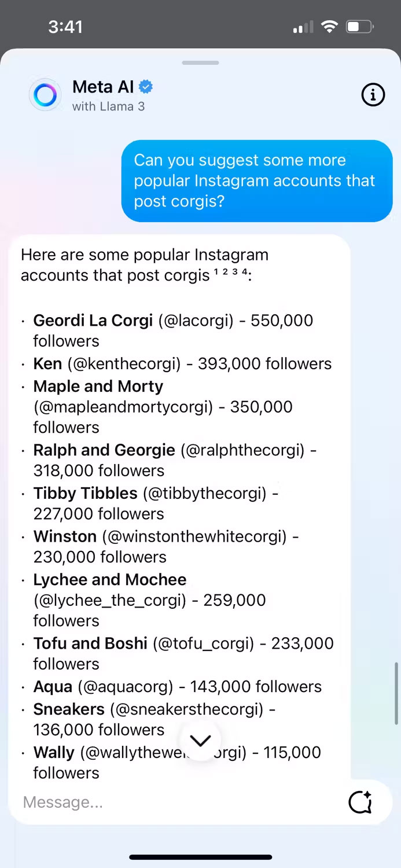Tap the 3:41 clock in the status bar
The width and height of the screenshot is (401, 868).
pyautogui.click(x=65, y=26)
